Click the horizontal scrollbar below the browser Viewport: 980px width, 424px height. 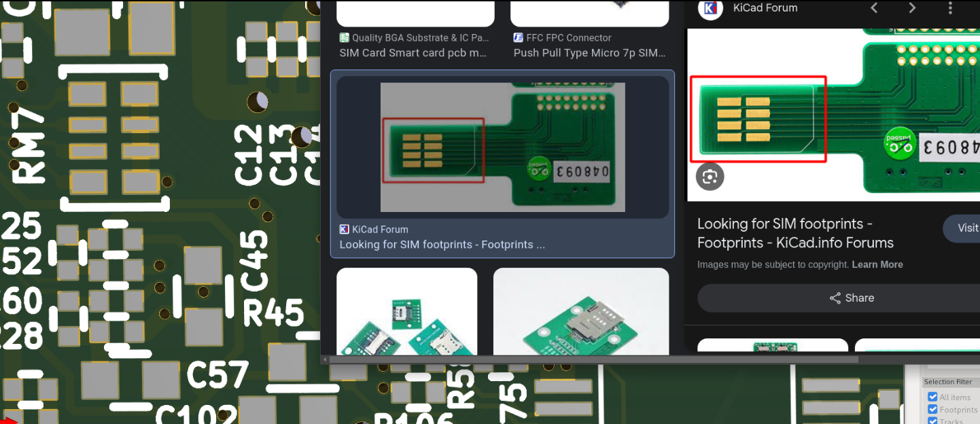pos(591,359)
